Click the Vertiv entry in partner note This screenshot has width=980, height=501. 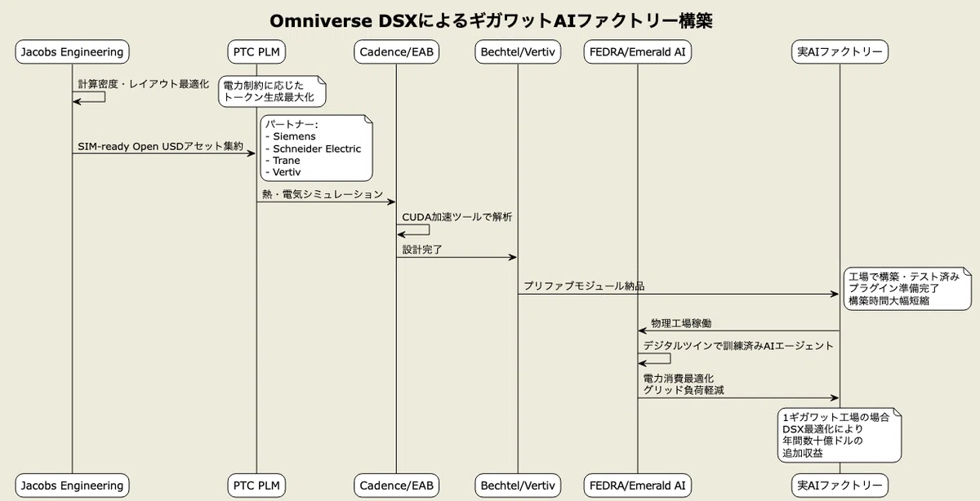click(x=283, y=171)
